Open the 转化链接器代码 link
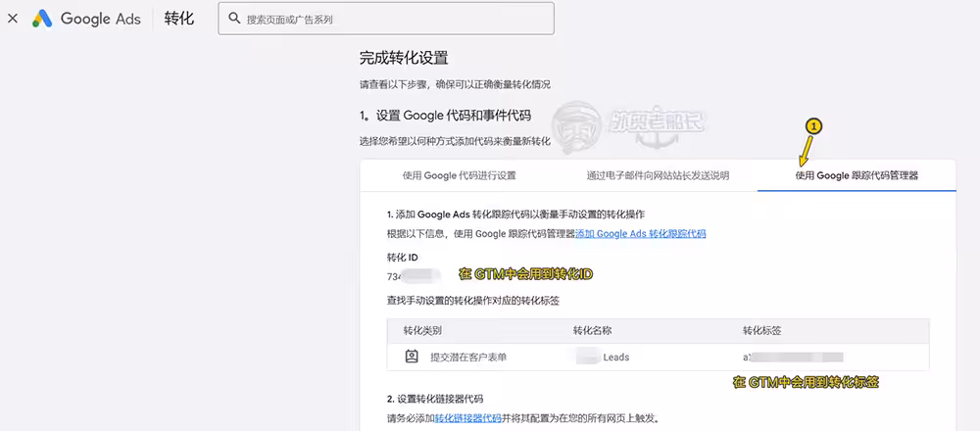Screen dimensions: 980x431 pos(468,418)
